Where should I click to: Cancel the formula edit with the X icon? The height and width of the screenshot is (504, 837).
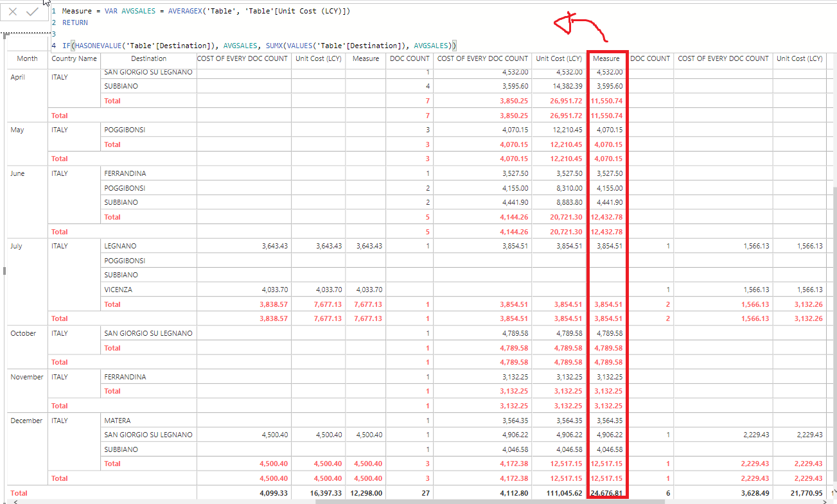click(x=13, y=12)
